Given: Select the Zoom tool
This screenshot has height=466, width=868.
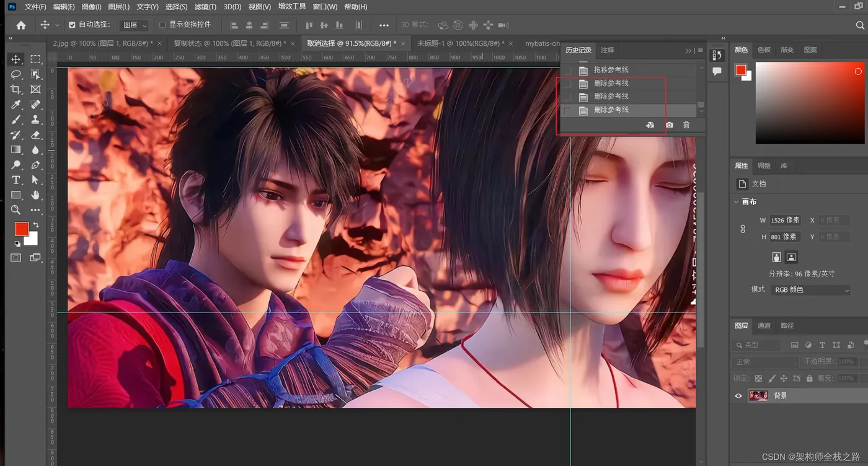Looking at the screenshot, I should tap(16, 210).
